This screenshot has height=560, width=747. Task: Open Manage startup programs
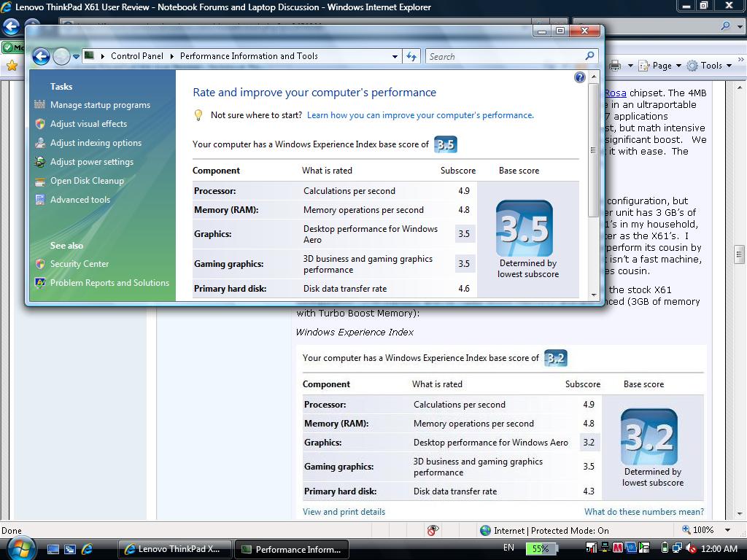pos(100,105)
